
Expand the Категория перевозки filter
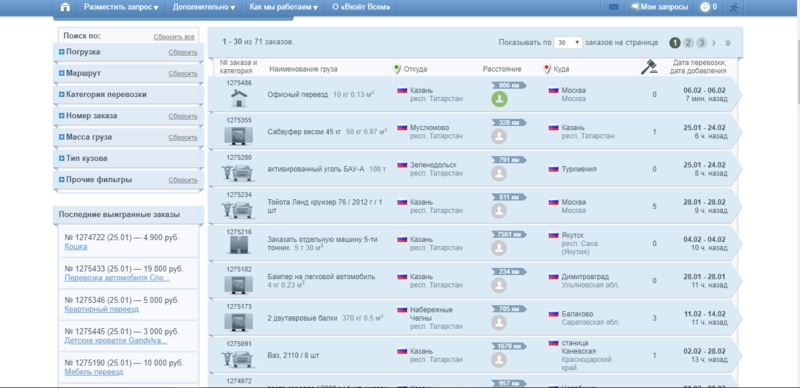point(62,94)
